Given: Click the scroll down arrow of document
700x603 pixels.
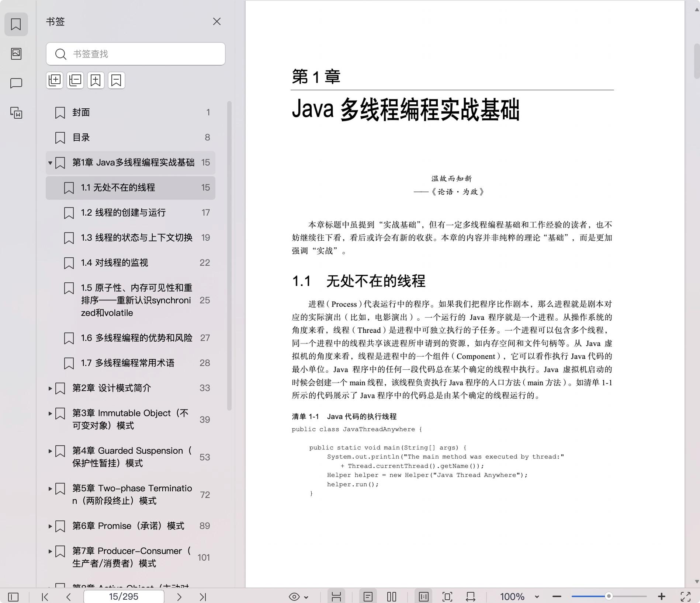Looking at the screenshot, I should pos(697,582).
